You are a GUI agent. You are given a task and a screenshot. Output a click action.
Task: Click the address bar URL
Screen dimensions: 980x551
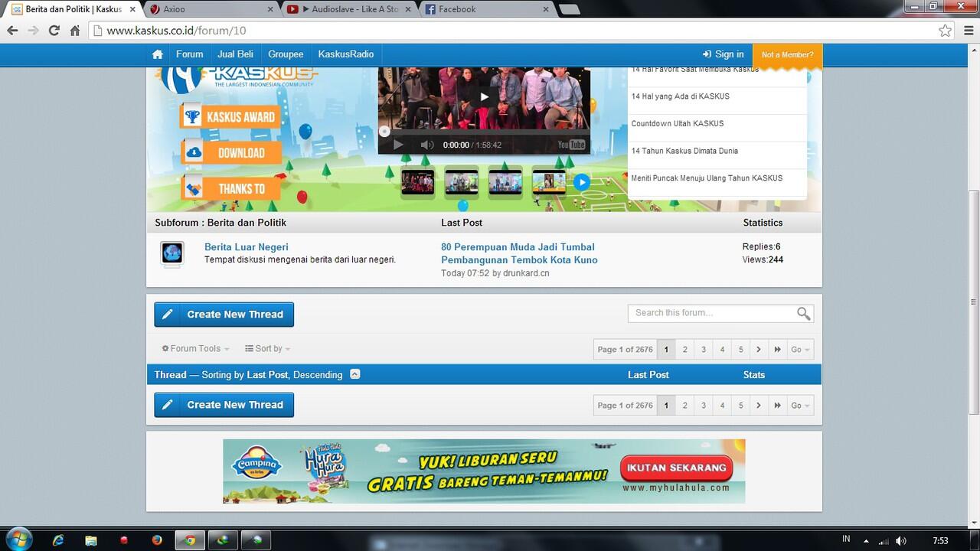(176, 31)
